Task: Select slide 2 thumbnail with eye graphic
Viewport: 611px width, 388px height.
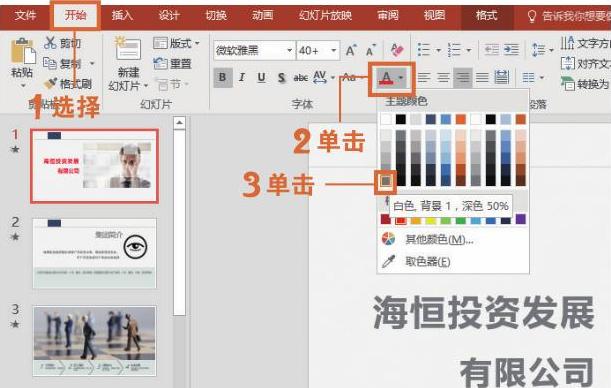Action: (x=94, y=253)
